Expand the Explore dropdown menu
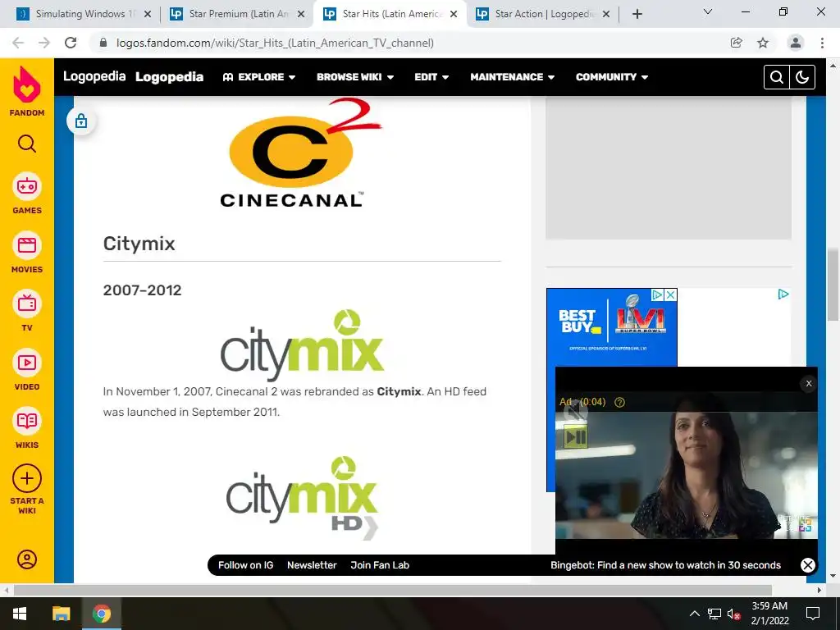The height and width of the screenshot is (630, 840). [x=259, y=77]
